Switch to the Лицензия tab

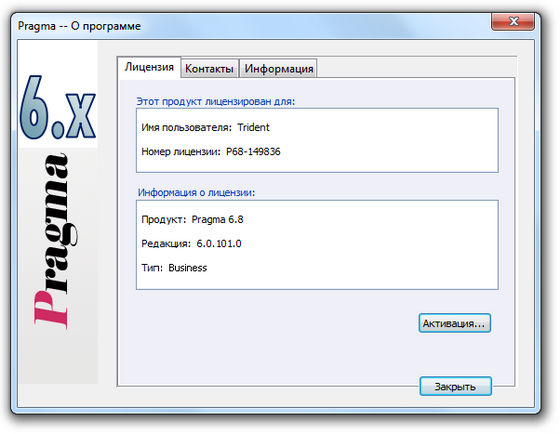click(x=149, y=67)
